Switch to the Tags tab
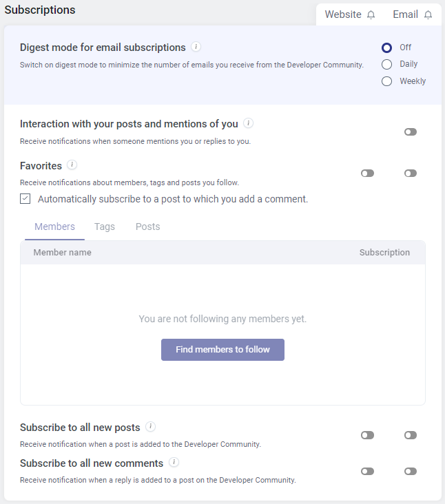Image resolution: width=445 pixels, height=504 pixels. (x=105, y=227)
